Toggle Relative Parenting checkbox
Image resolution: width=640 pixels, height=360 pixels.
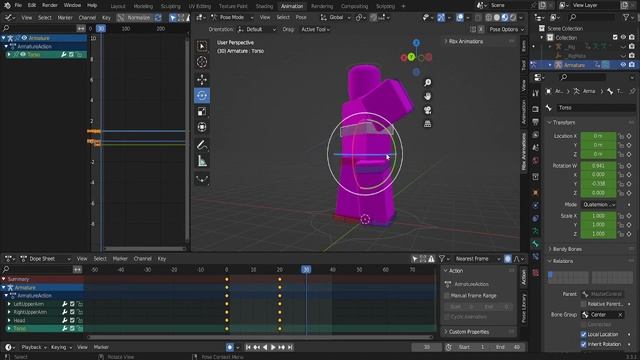[x=583, y=304]
